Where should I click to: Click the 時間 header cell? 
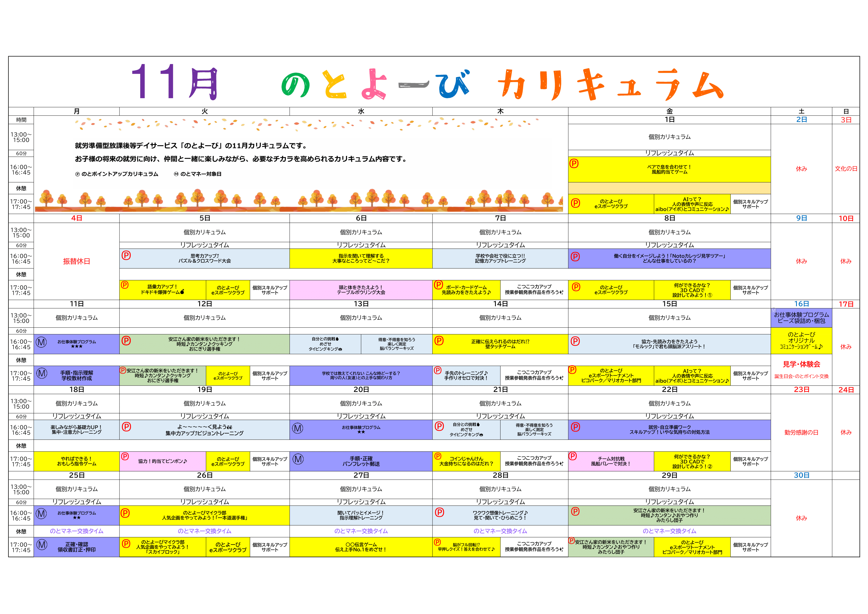(x=21, y=120)
